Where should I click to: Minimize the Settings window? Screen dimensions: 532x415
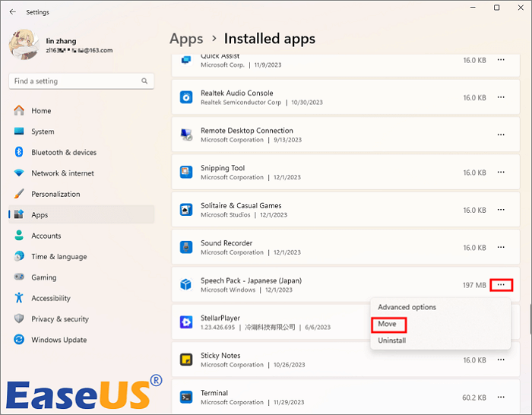[x=473, y=8]
